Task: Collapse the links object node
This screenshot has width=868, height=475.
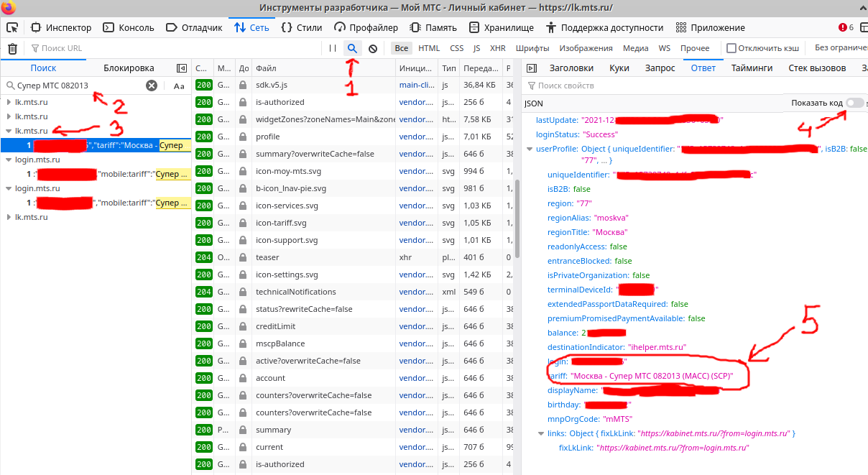Action: coord(542,433)
